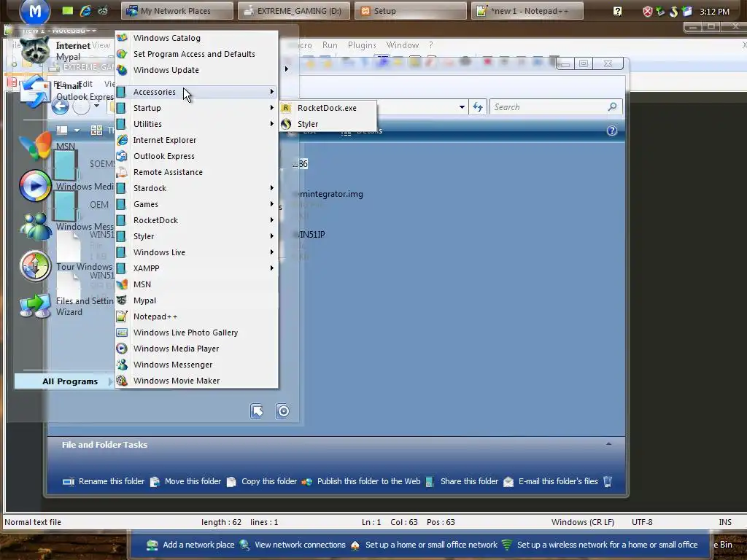Viewport: 747px width, 560px height.
Task: Expand the Startup submenu arrow
Action: point(271,108)
